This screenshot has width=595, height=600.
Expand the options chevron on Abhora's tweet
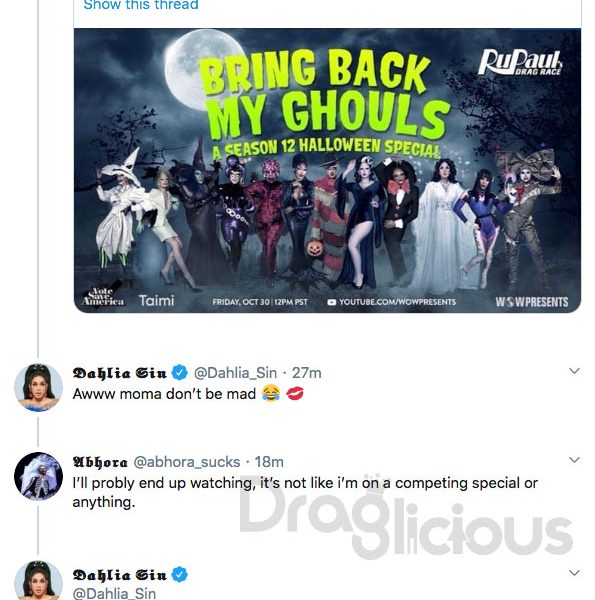(574, 460)
